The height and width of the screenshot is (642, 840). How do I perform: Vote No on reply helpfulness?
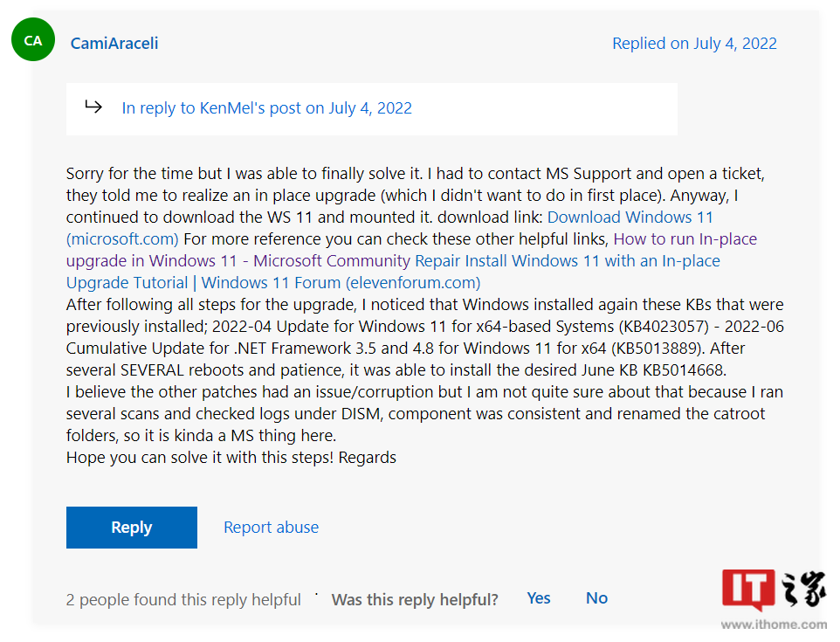coord(596,598)
